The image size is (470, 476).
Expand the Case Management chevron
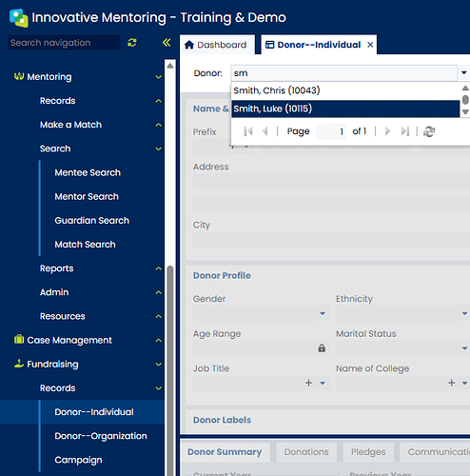click(x=159, y=340)
